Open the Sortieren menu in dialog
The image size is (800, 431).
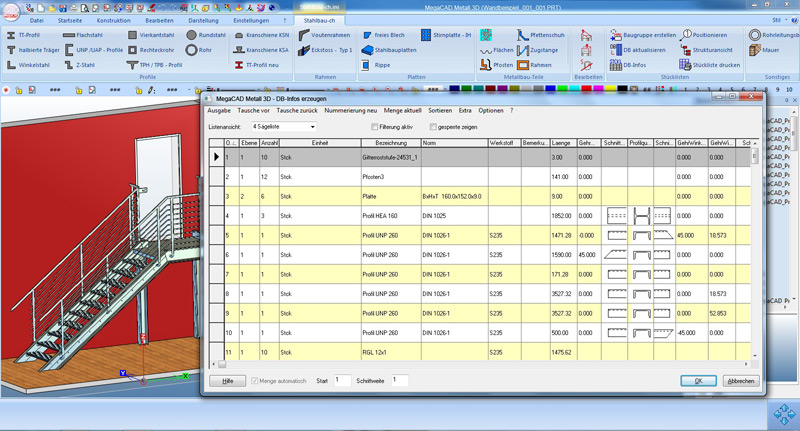pos(440,110)
